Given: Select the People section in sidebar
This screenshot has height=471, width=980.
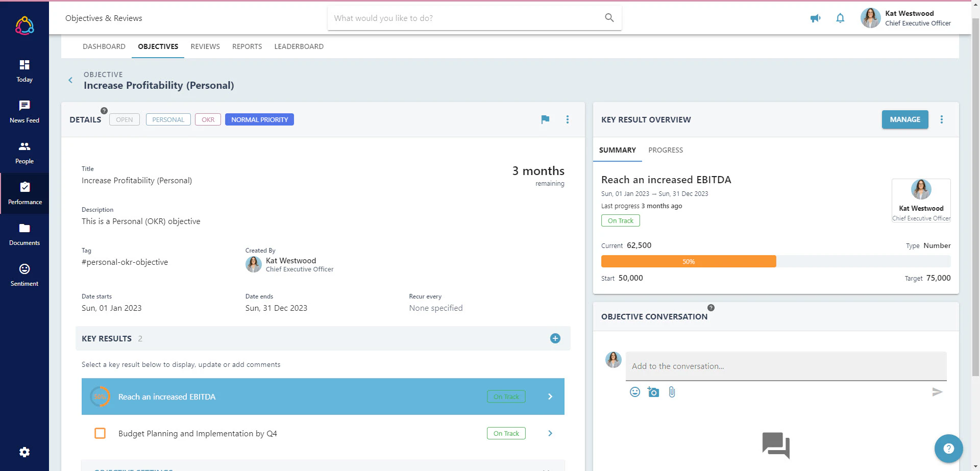Looking at the screenshot, I should pyautogui.click(x=24, y=153).
